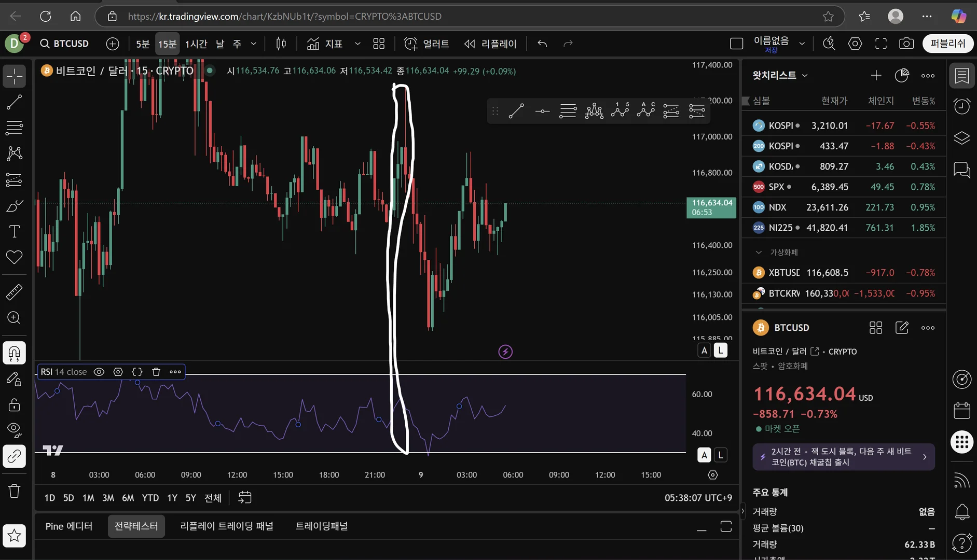Toggle magnet mode in left sidebar
The height and width of the screenshot is (560, 977).
pyautogui.click(x=14, y=353)
